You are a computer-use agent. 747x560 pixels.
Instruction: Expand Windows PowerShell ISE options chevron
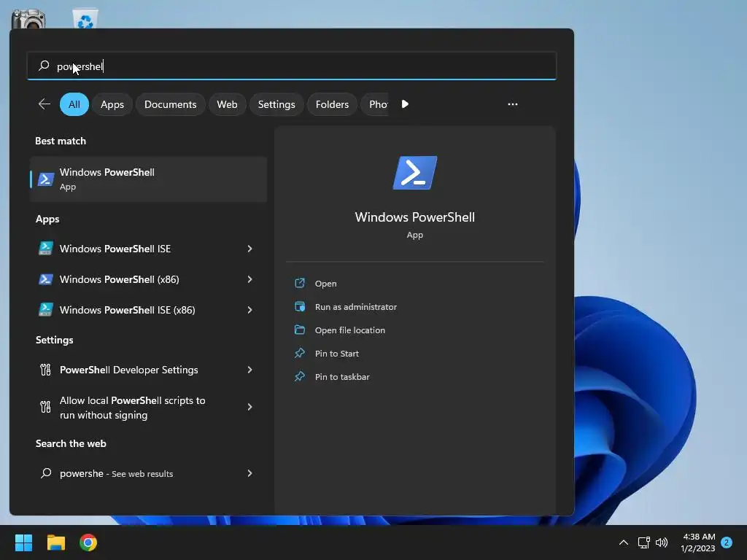click(x=249, y=249)
